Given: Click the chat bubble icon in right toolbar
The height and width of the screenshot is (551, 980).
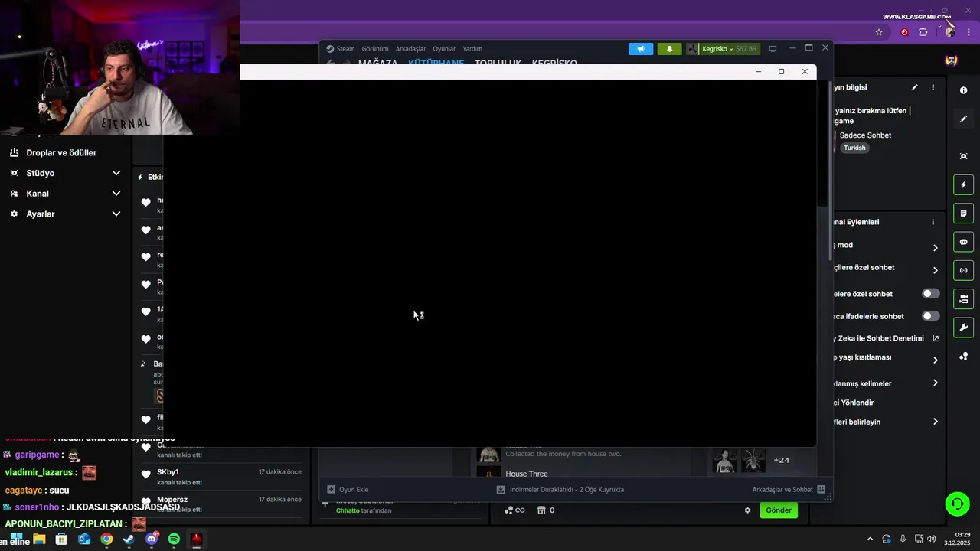Looking at the screenshot, I should (x=963, y=242).
